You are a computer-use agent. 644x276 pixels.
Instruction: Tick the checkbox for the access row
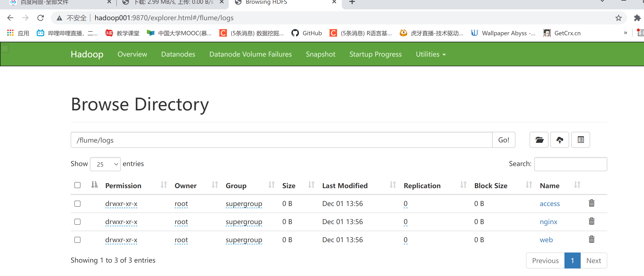pos(77,204)
